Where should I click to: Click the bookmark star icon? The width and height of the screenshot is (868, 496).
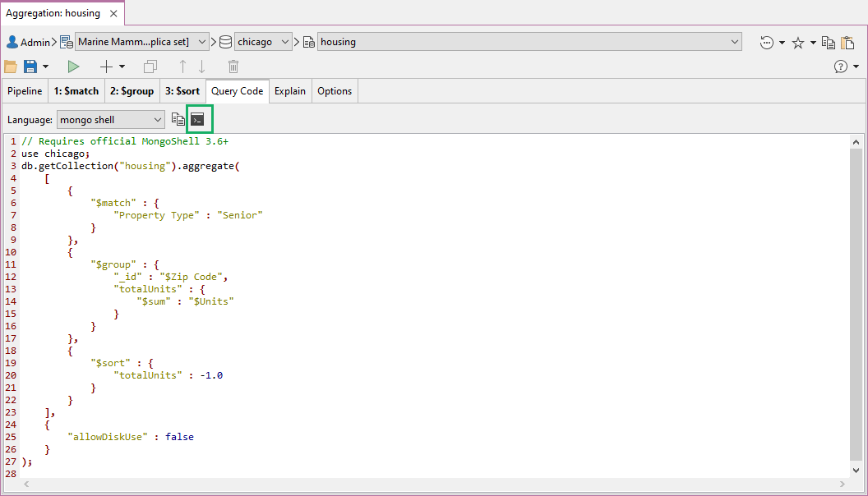pyautogui.click(x=797, y=43)
